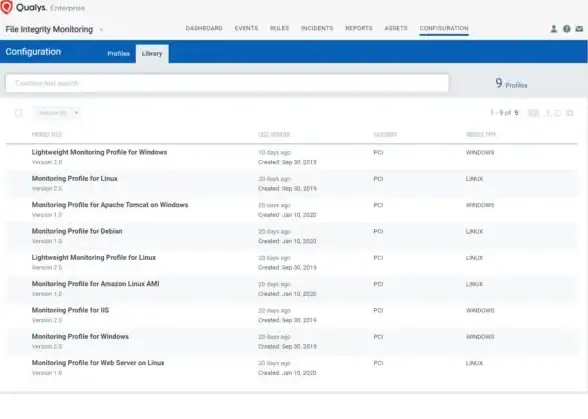This screenshot has height=419, width=588.
Task: Click the column view icon beside pagination
Action: [x=533, y=113]
